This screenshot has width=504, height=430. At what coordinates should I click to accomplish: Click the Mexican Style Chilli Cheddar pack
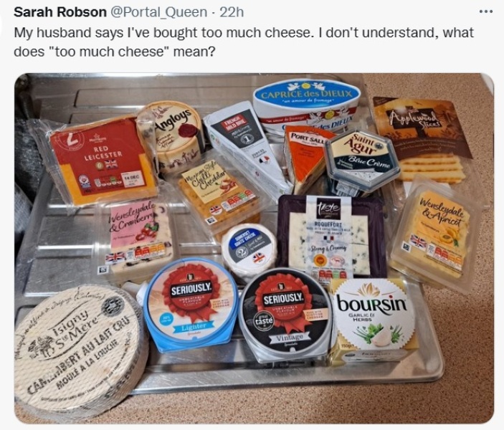pos(219,194)
